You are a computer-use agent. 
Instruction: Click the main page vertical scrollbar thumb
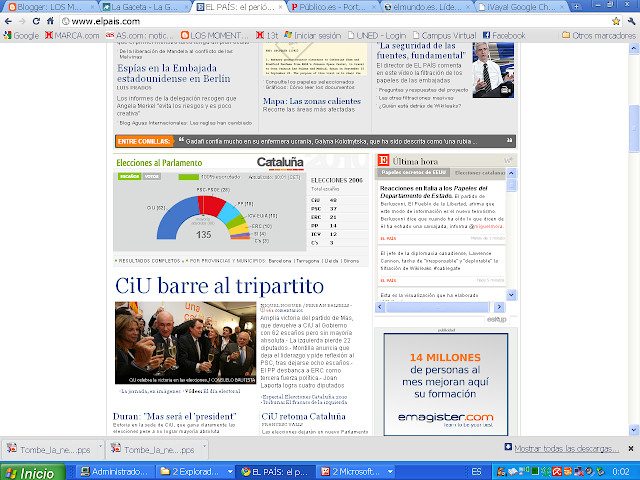tap(634, 129)
